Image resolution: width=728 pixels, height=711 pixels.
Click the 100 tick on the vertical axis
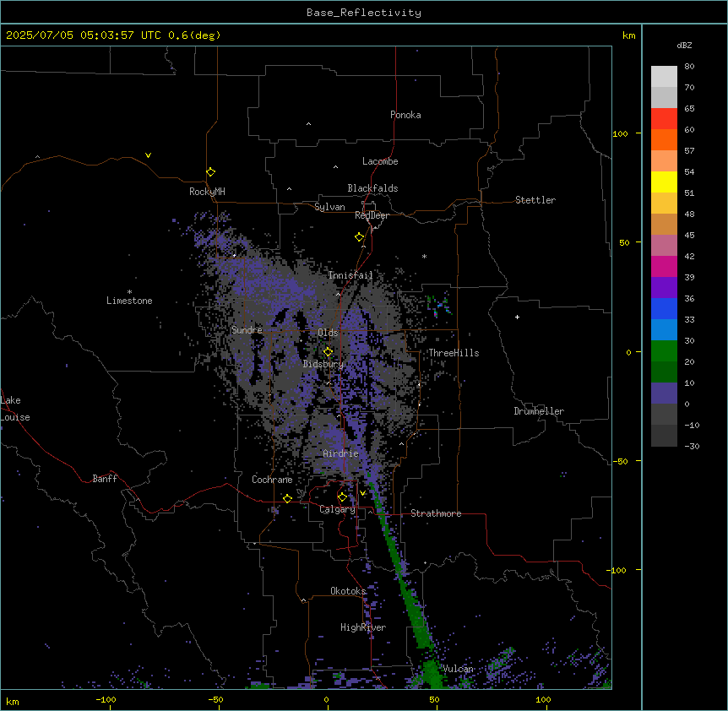(620, 133)
